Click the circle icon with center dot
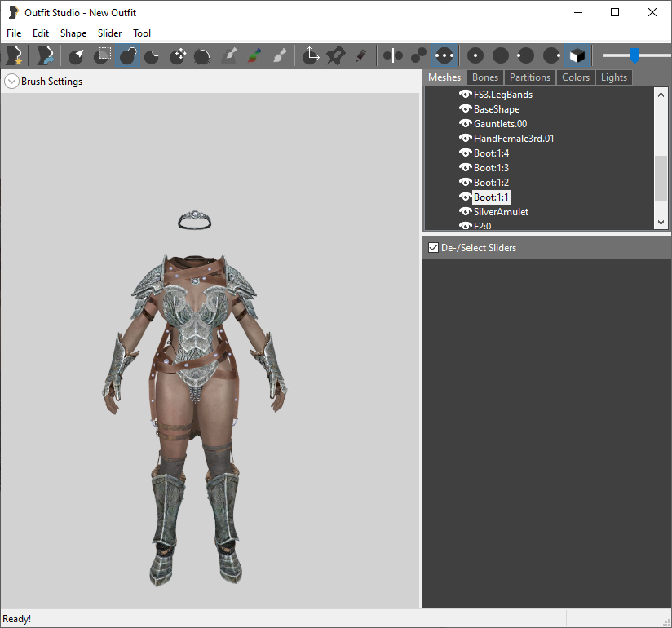672x628 pixels. [x=475, y=55]
